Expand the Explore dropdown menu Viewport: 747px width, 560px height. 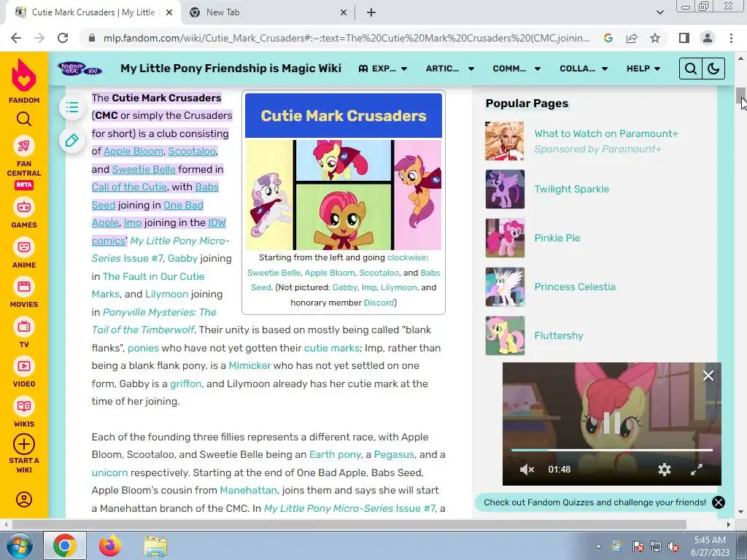point(383,69)
